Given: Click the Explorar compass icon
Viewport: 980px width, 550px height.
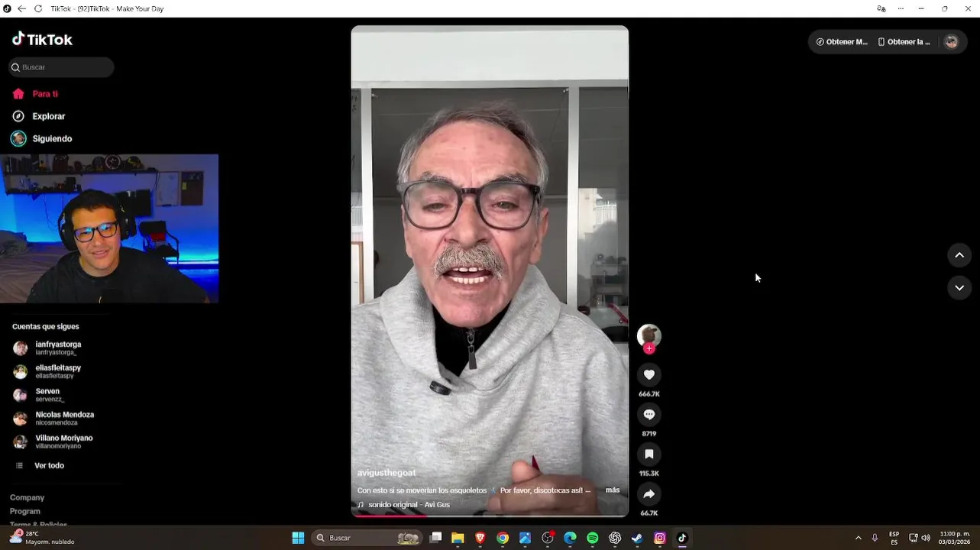Looking at the screenshot, I should (x=18, y=116).
